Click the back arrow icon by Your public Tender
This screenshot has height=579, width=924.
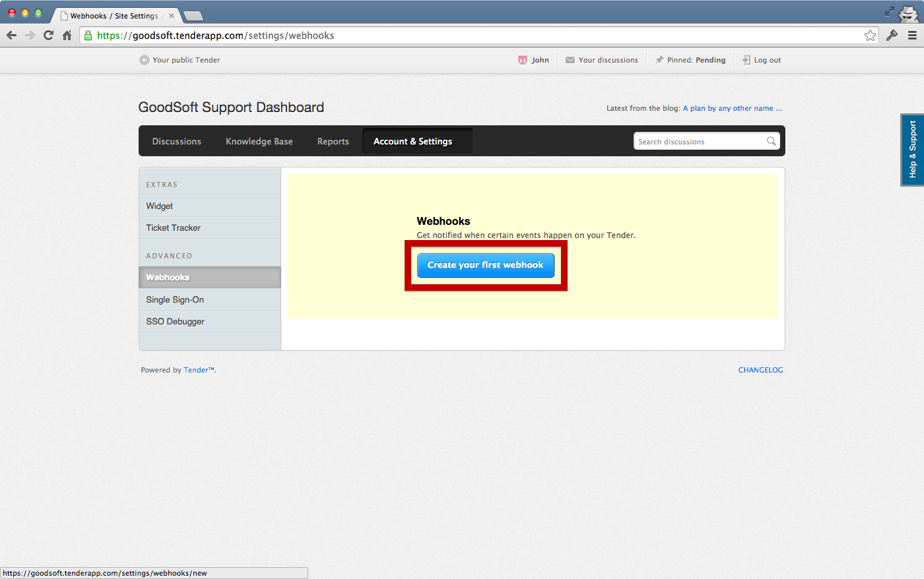coord(145,60)
